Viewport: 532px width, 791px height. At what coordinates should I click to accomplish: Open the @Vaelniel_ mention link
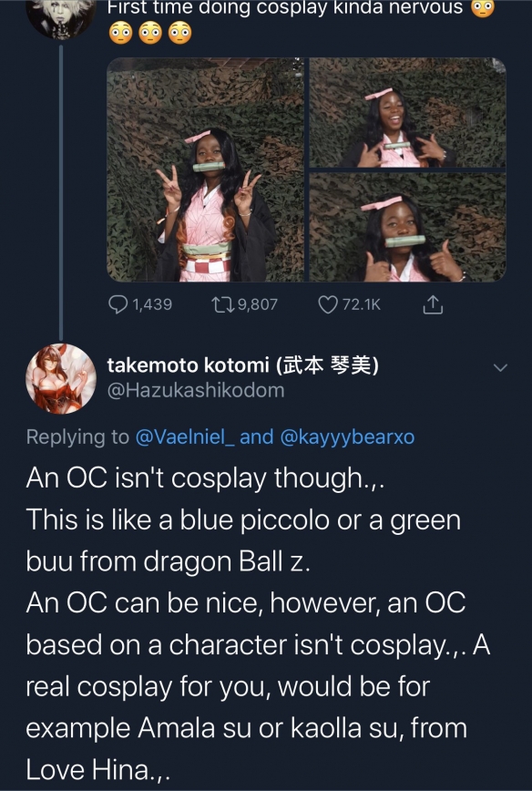pyautogui.click(x=185, y=437)
